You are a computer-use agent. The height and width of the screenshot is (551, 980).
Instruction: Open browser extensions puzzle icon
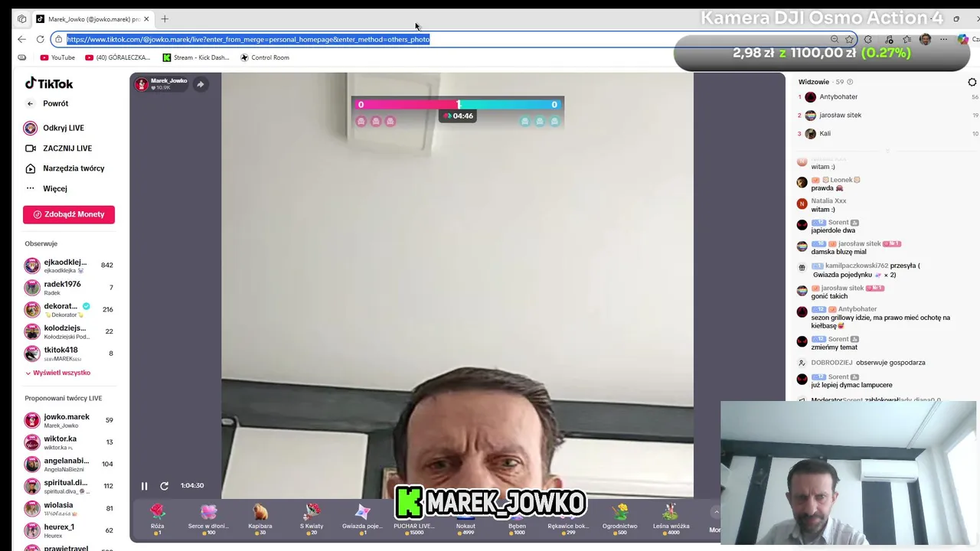click(867, 39)
